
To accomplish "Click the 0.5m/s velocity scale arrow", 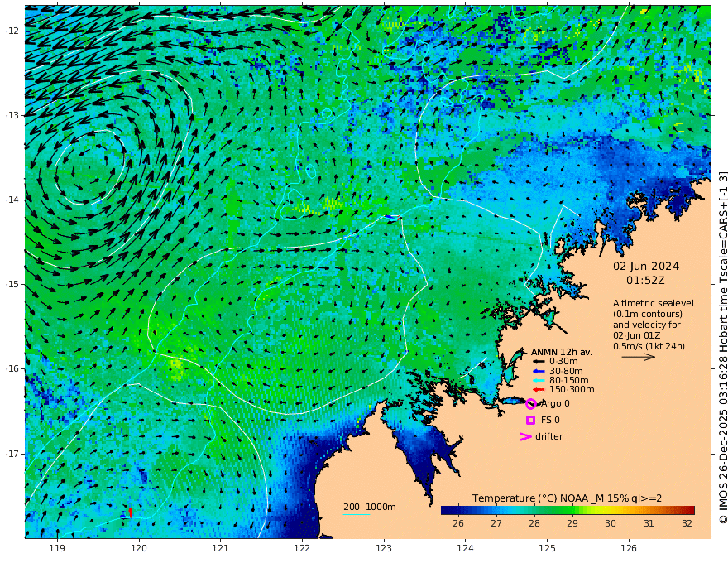I will 639,357.
